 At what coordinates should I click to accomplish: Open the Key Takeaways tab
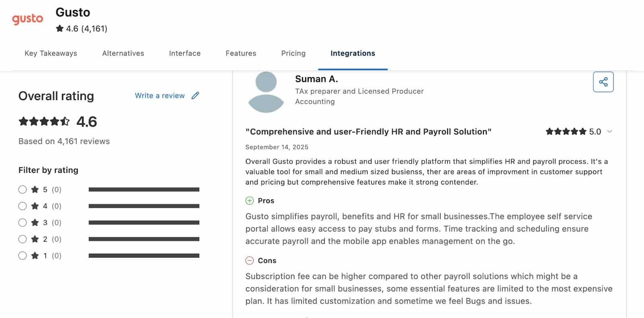(x=51, y=53)
